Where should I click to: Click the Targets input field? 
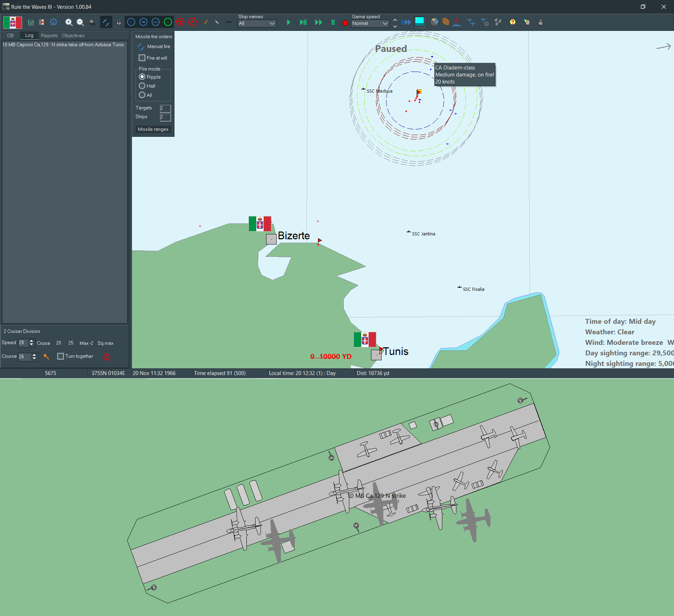pyautogui.click(x=165, y=108)
